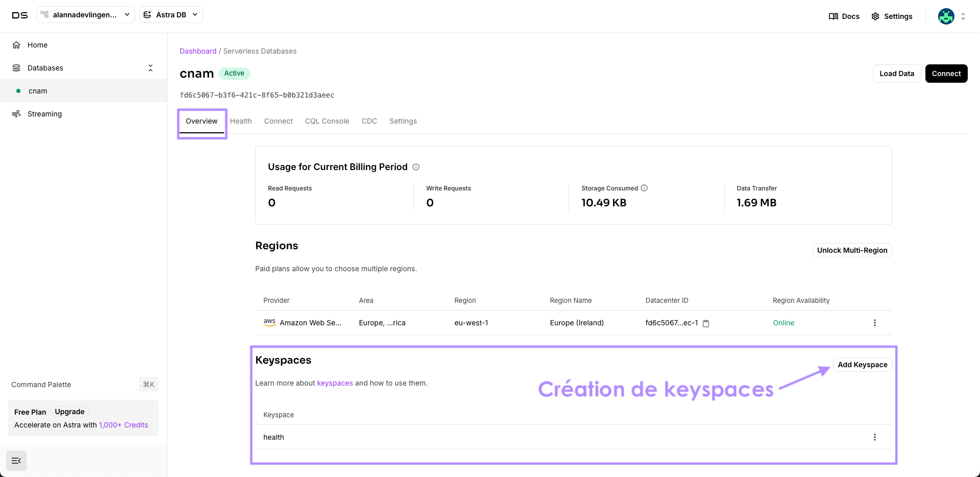
Task: Click the Datacenter ID column header
Action: click(667, 300)
